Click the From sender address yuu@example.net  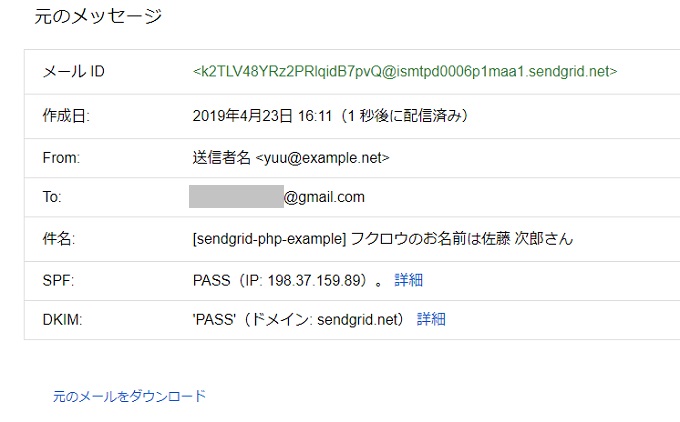click(322, 158)
